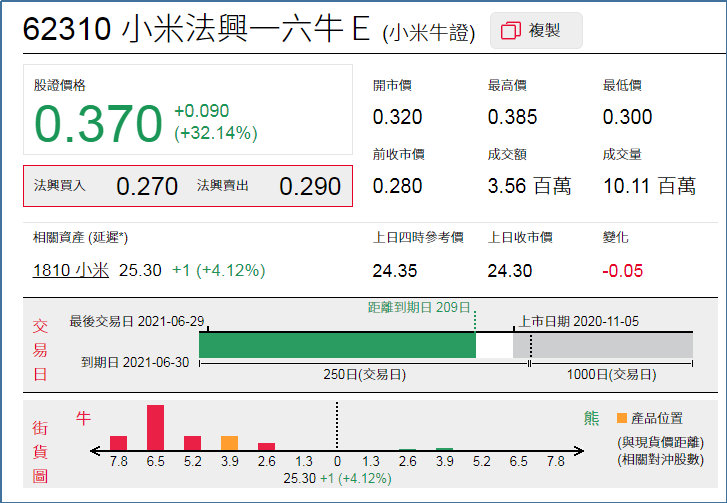Click the red bull bar at 7.8
Screen dimensions: 727x503
coord(118,443)
